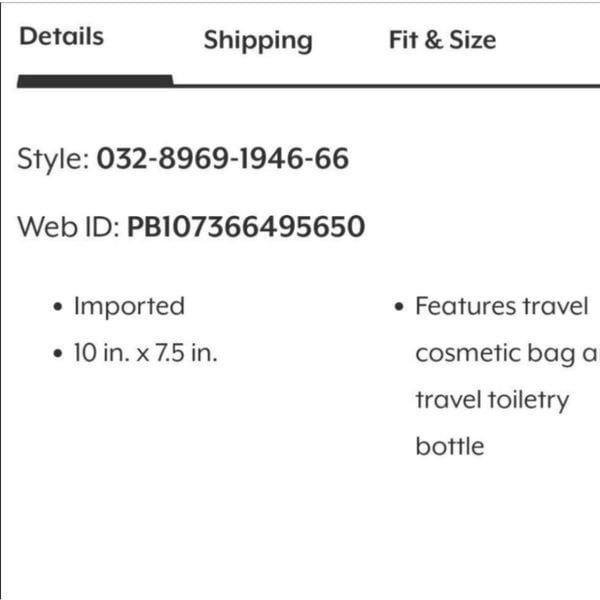Click the "Features travel" text line
The height and width of the screenshot is (600, 600).
[x=502, y=306]
